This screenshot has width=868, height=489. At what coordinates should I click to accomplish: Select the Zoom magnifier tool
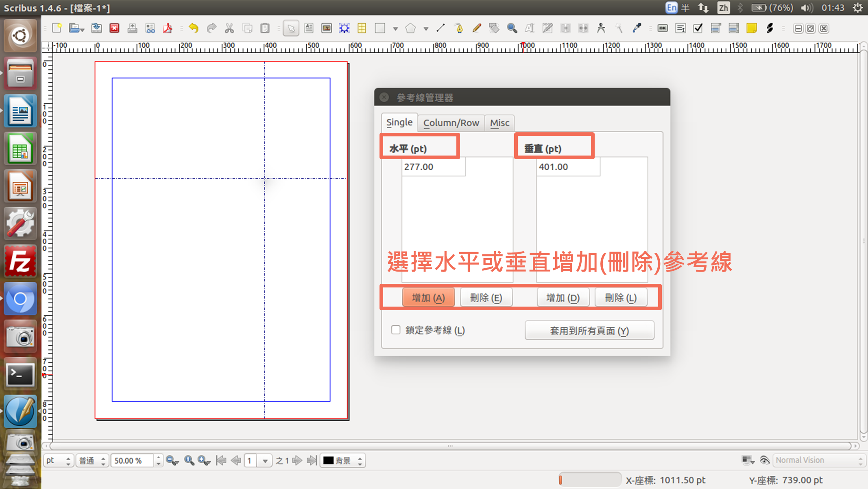(x=512, y=28)
